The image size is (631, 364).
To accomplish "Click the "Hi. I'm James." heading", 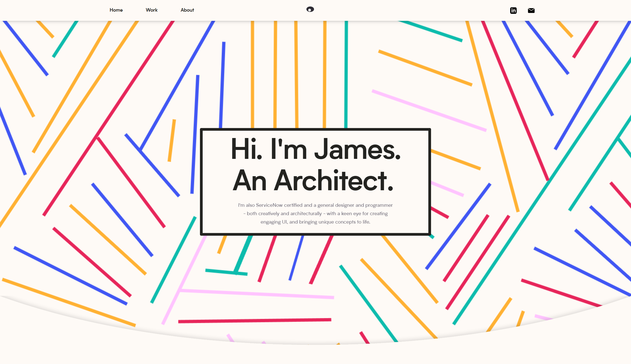I will coord(315,149).
